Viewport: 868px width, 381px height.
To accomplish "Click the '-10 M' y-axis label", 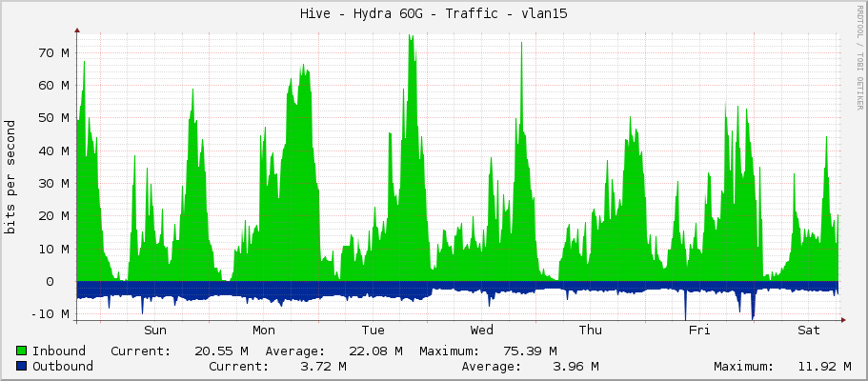I will (50, 314).
